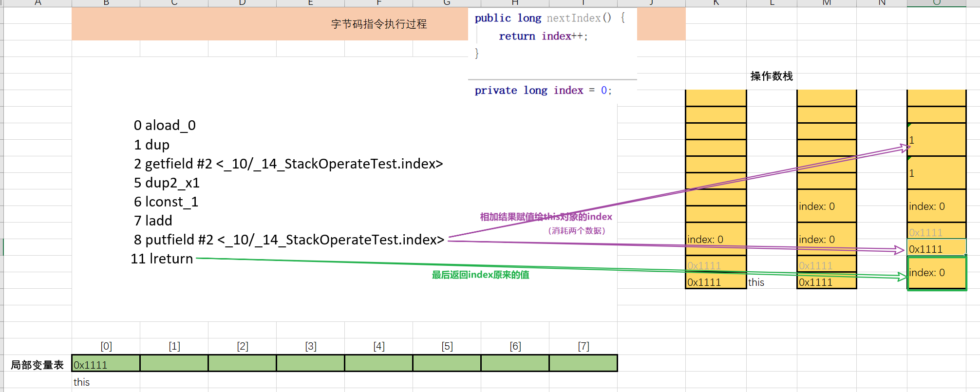
Task: Select green-bordered 'index: 0' cell in column O
Action: pyautogui.click(x=936, y=273)
